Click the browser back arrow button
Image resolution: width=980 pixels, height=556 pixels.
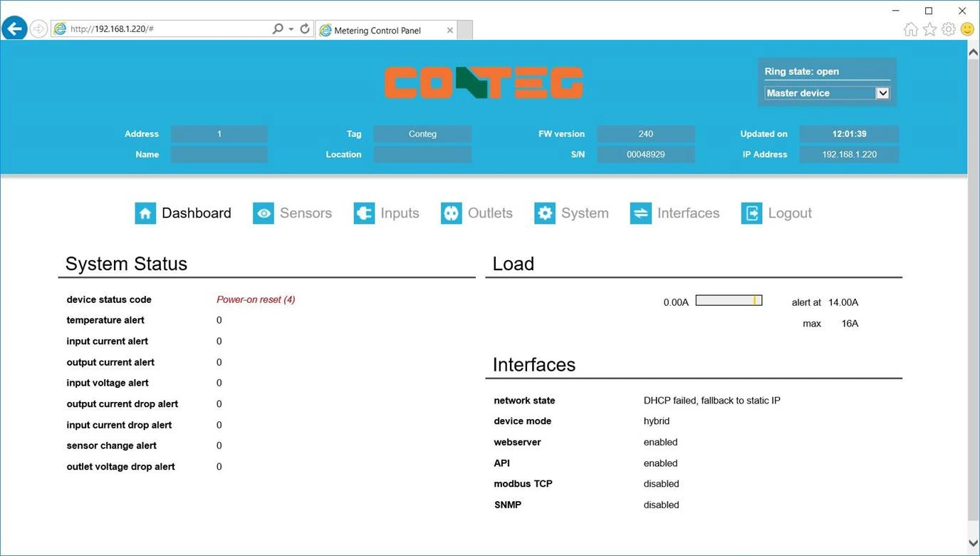(x=14, y=29)
